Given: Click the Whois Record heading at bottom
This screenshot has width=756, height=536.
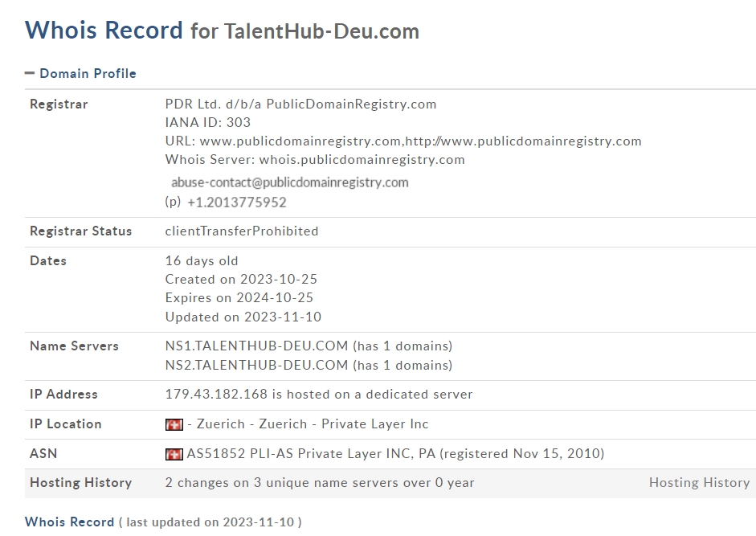Looking at the screenshot, I should pyautogui.click(x=69, y=522).
